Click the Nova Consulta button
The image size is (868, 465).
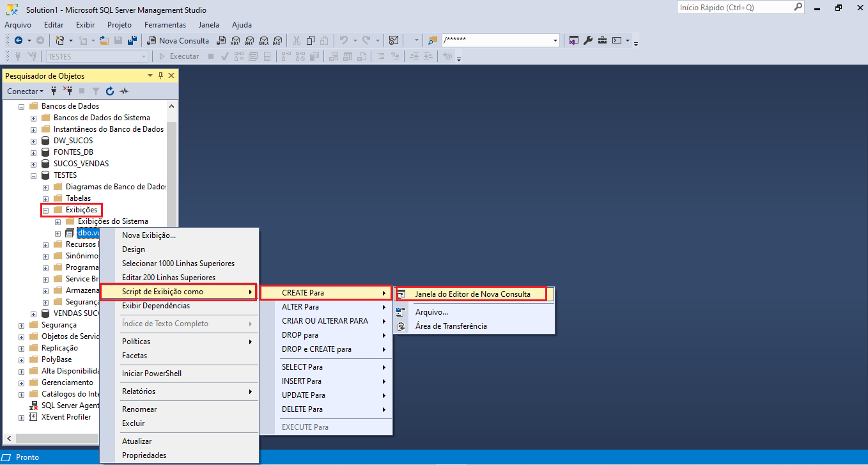point(178,40)
